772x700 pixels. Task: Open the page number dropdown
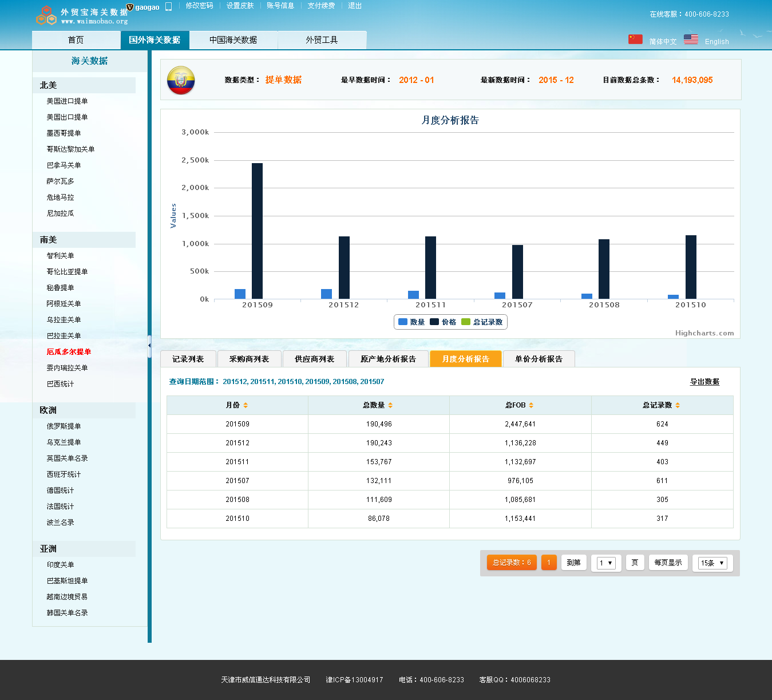click(605, 563)
